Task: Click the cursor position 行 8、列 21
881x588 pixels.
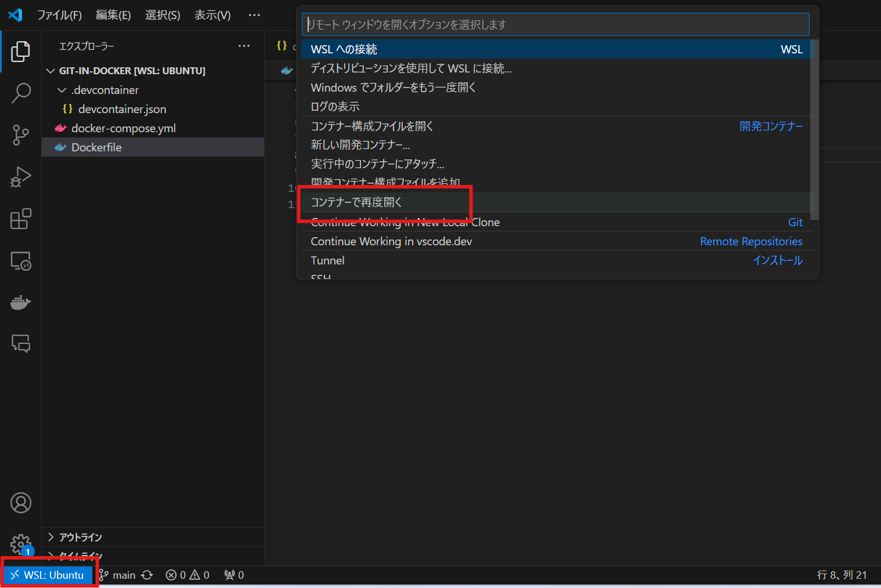Action: point(842,575)
